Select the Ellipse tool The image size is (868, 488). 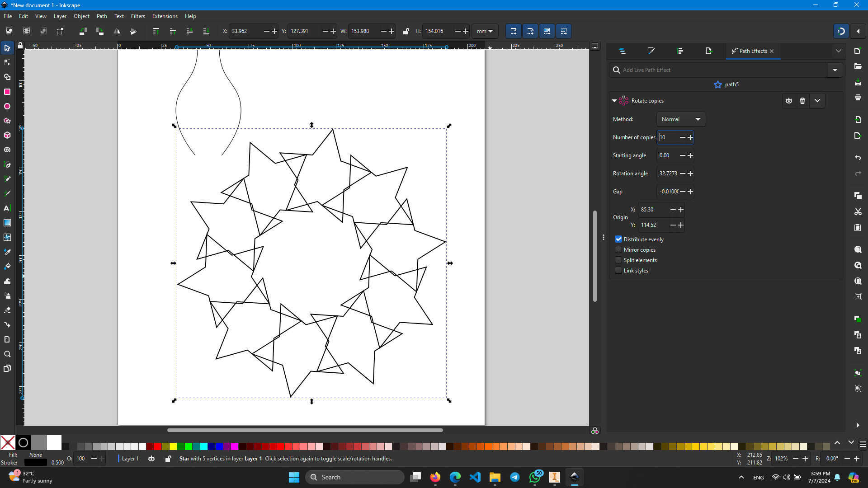point(7,106)
